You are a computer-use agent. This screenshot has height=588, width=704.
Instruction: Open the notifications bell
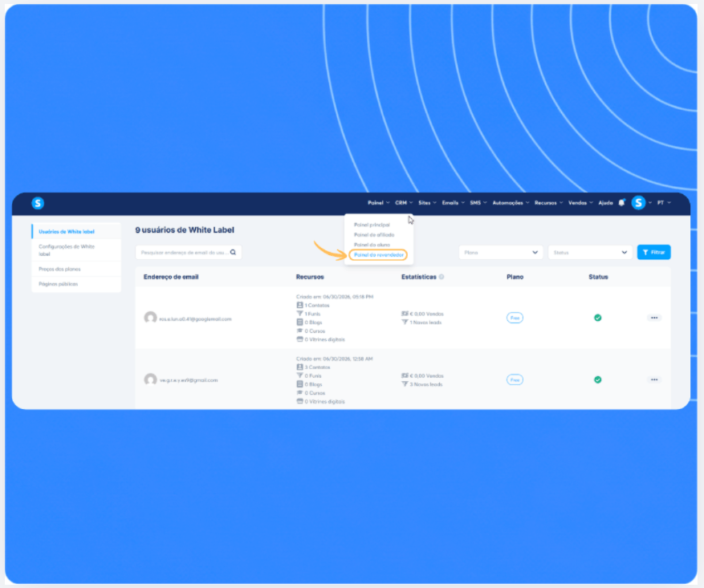click(x=621, y=203)
